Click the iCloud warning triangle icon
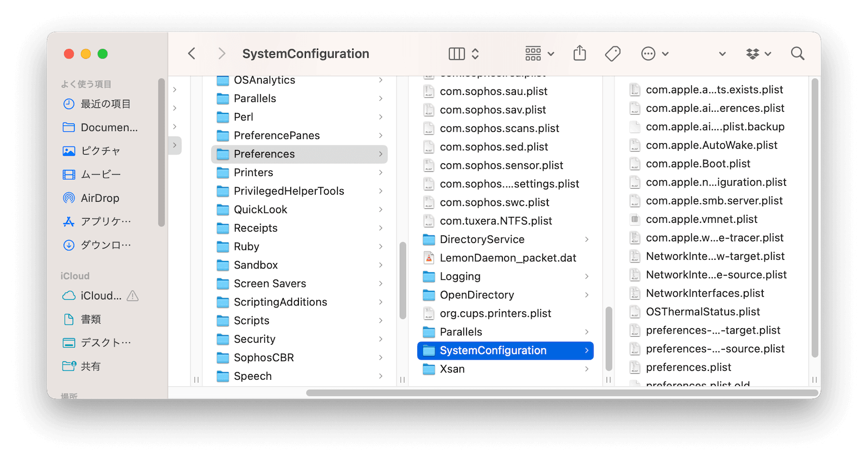 (x=132, y=296)
